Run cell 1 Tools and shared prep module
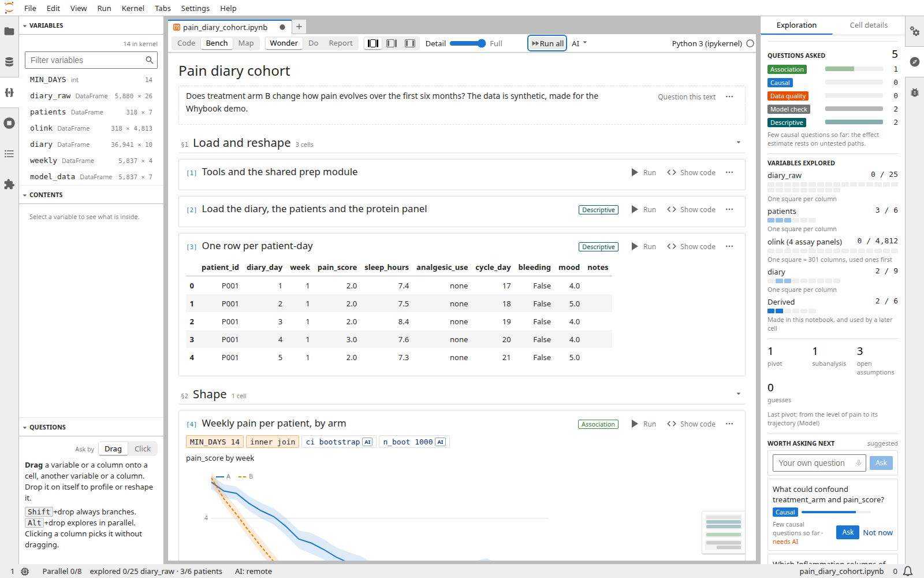This screenshot has width=924, height=578. tap(643, 172)
